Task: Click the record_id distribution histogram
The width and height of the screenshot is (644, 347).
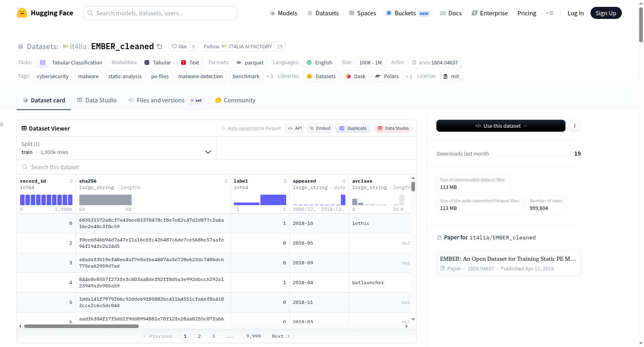Action: (x=46, y=200)
